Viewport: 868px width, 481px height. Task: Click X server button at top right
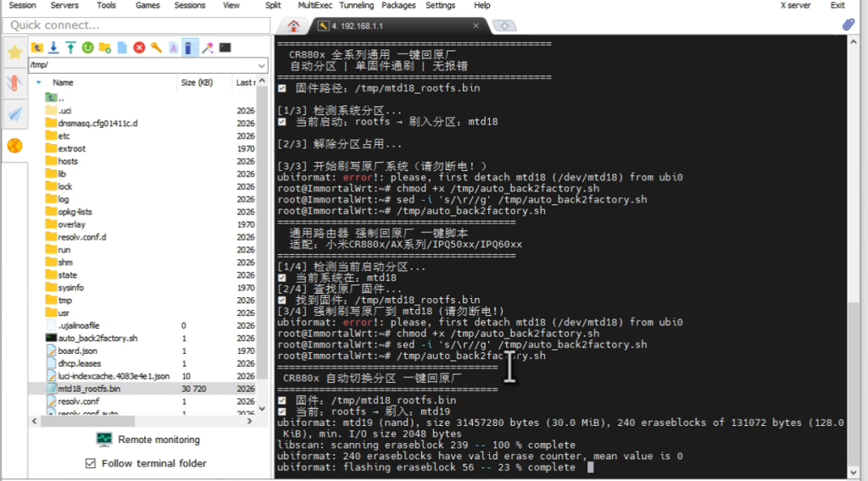click(x=795, y=6)
